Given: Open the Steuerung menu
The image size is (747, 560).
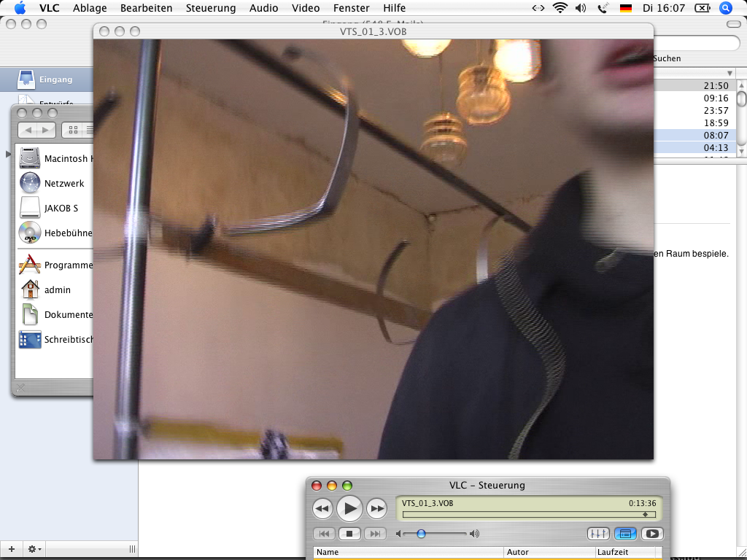Looking at the screenshot, I should pyautogui.click(x=211, y=8).
